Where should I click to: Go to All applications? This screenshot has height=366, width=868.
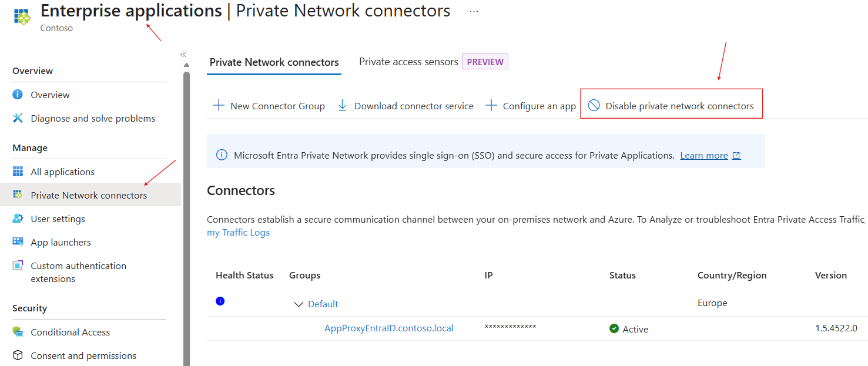click(63, 172)
